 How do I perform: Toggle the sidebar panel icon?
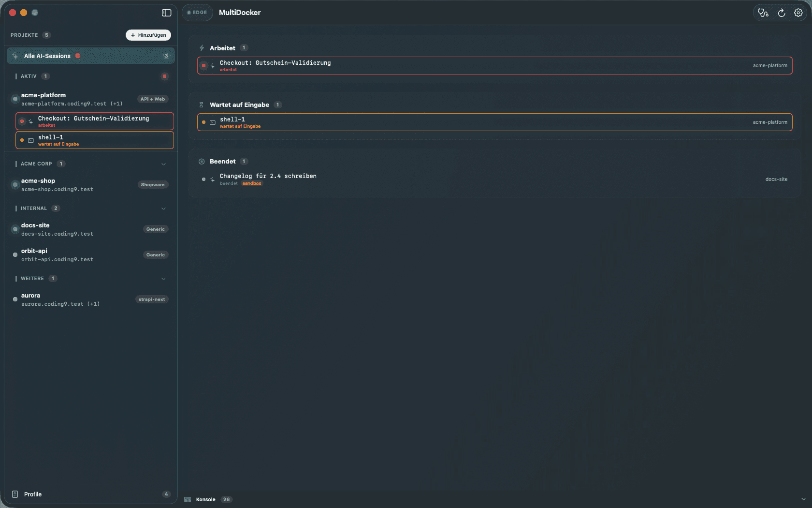(x=166, y=13)
